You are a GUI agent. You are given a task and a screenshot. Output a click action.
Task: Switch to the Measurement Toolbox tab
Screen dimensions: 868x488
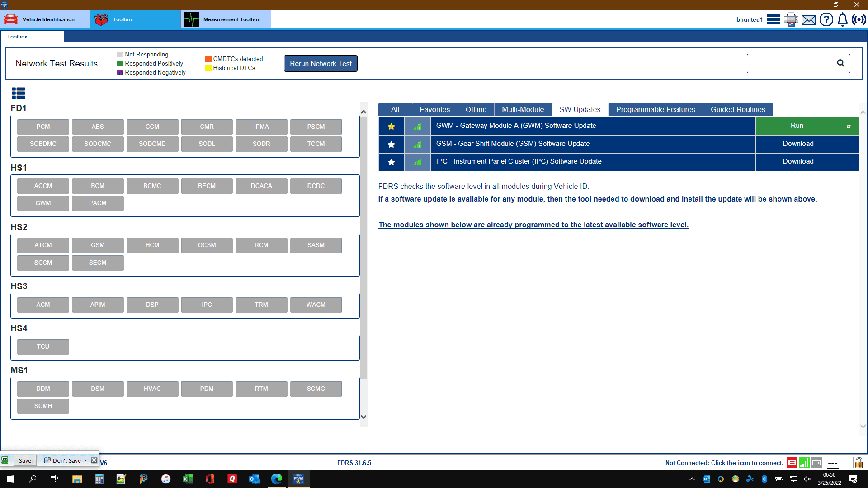[x=226, y=19]
